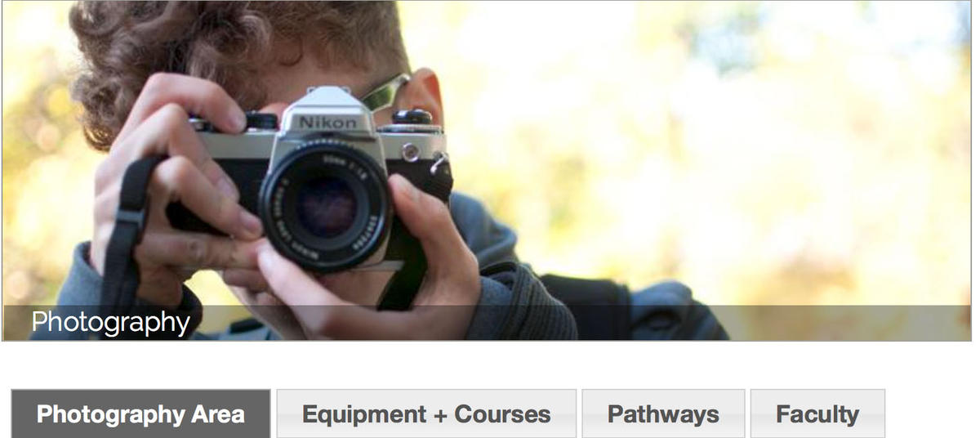
Task: Select the Pathways tab
Action: [663, 413]
